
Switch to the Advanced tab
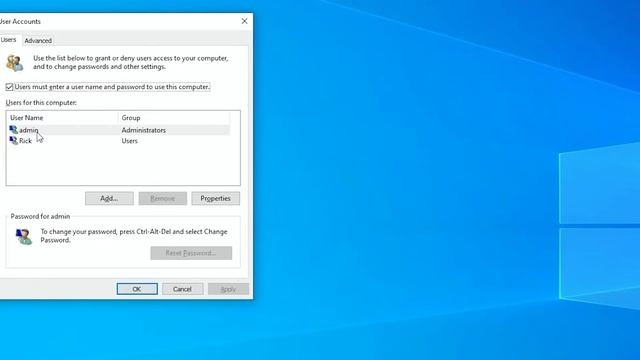pos(38,40)
